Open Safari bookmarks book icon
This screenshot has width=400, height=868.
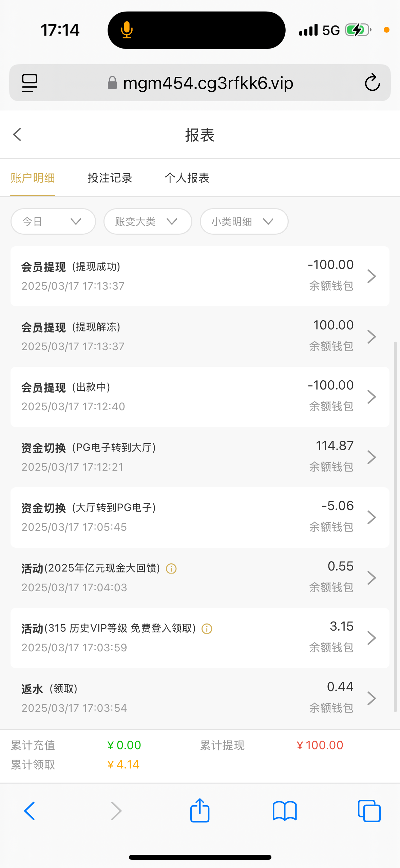285,811
